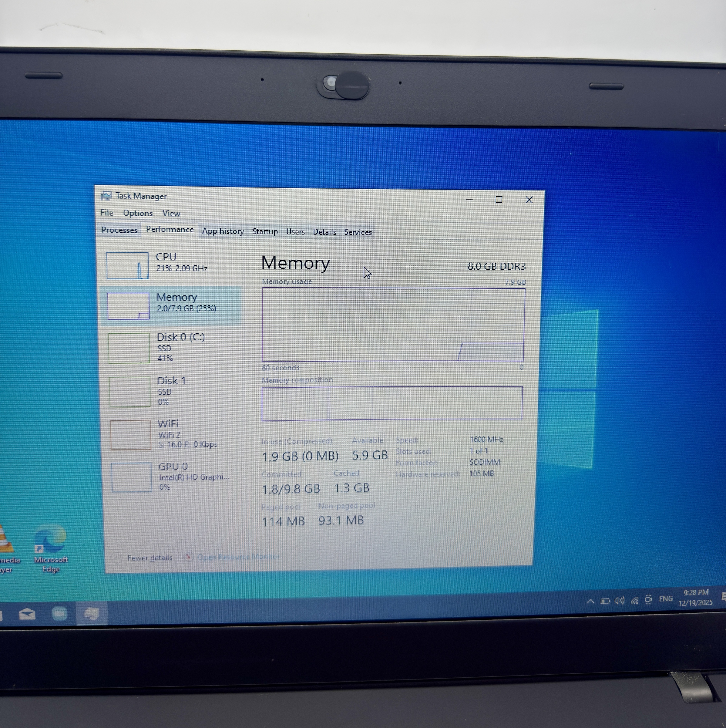
Task: Open the Startup tab
Action: [x=264, y=231]
